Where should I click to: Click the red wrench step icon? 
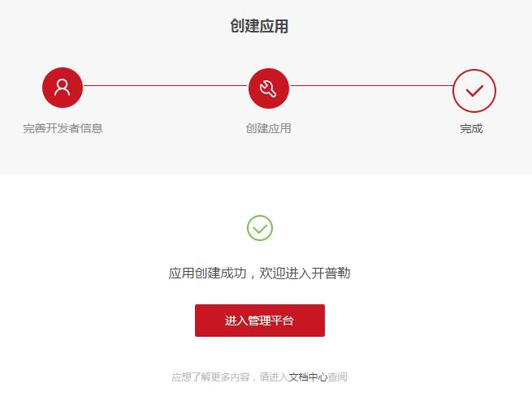coord(269,88)
